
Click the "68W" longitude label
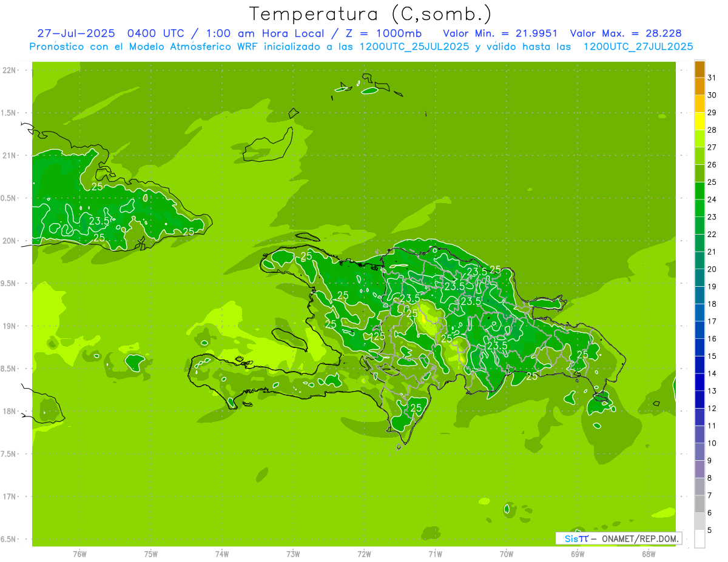point(649,554)
